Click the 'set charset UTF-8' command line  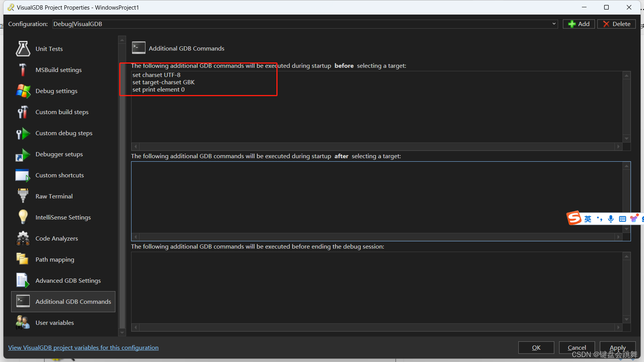click(x=156, y=75)
